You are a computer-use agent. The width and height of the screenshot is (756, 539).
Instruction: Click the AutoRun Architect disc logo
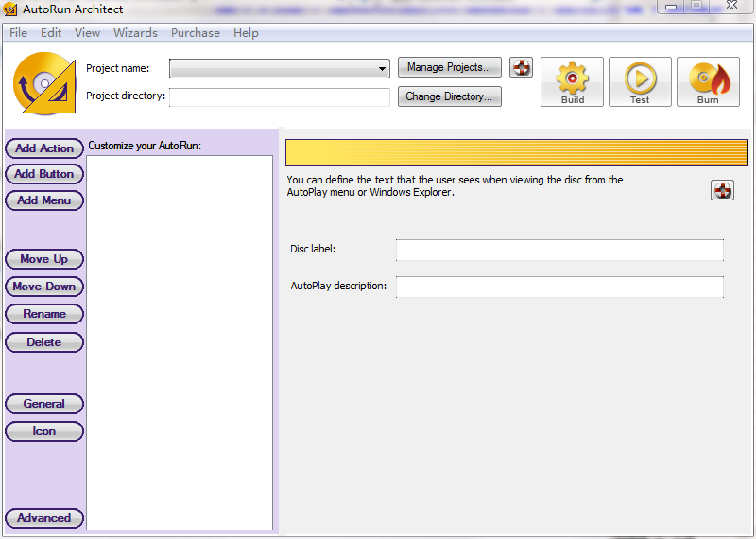point(44,83)
